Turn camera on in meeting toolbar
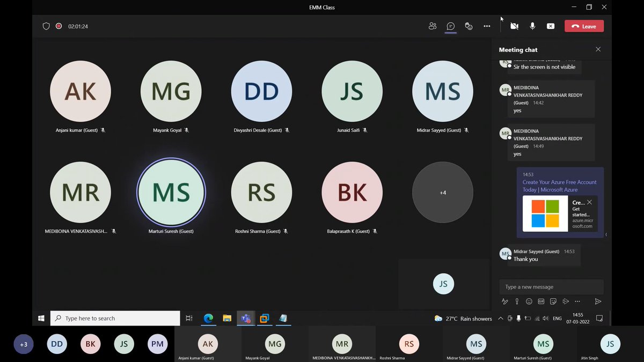Screen dimensions: 644x362 (514, 26)
